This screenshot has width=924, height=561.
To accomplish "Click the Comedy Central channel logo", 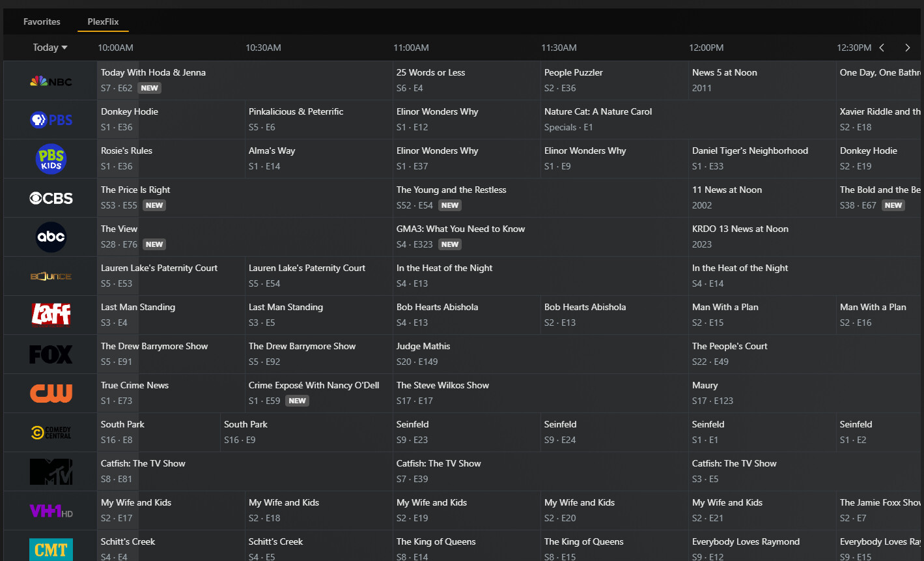I will [51, 433].
